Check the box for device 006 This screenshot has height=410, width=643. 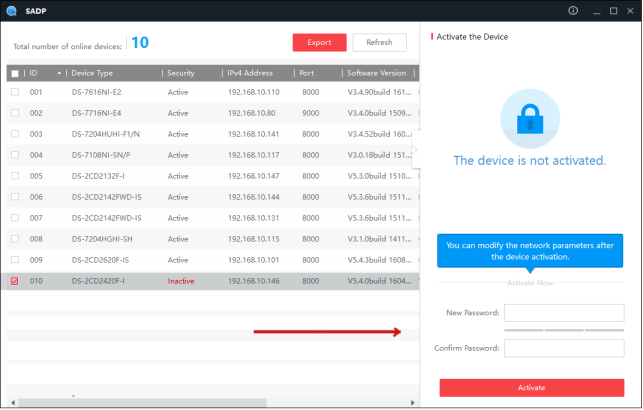click(x=15, y=196)
